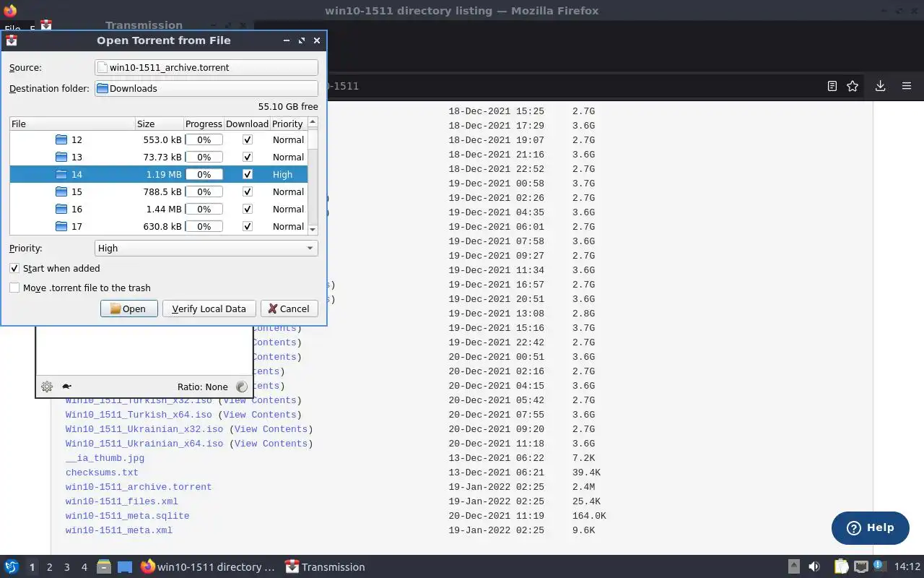Viewport: 924px width, 578px height.
Task: Open File menu in Transmission window
Action: 12,30
